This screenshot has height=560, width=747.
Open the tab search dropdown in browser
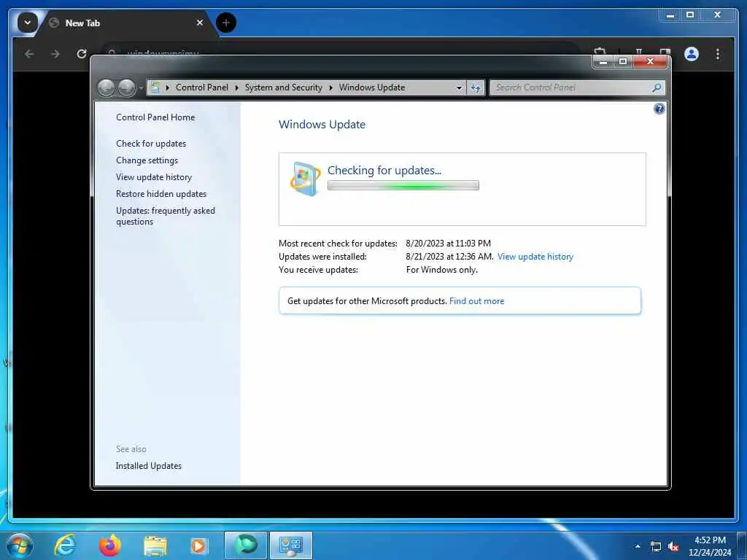pos(27,23)
